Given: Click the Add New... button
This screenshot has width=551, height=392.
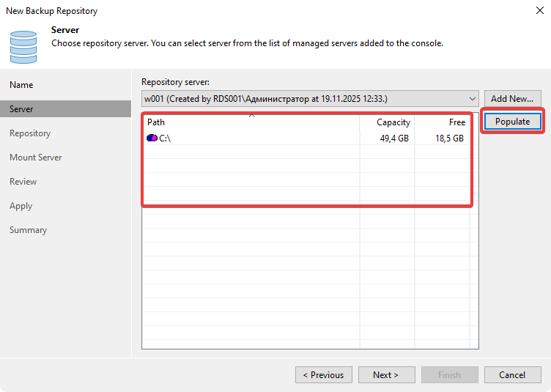Looking at the screenshot, I should [512, 99].
